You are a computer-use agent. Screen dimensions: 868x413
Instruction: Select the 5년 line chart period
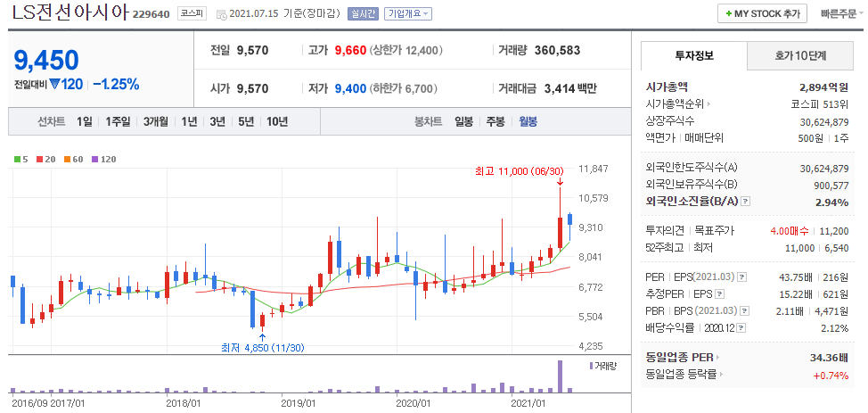click(x=246, y=121)
